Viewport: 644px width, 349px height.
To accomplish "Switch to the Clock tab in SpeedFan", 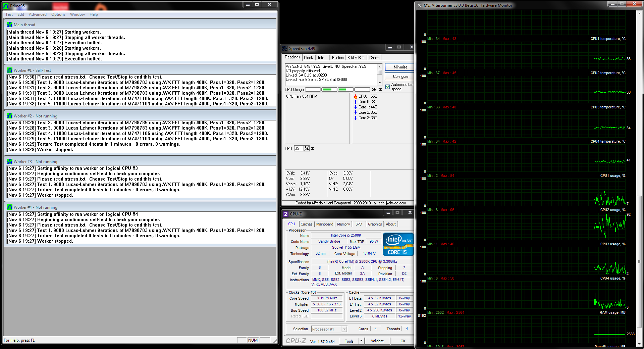I will point(308,58).
